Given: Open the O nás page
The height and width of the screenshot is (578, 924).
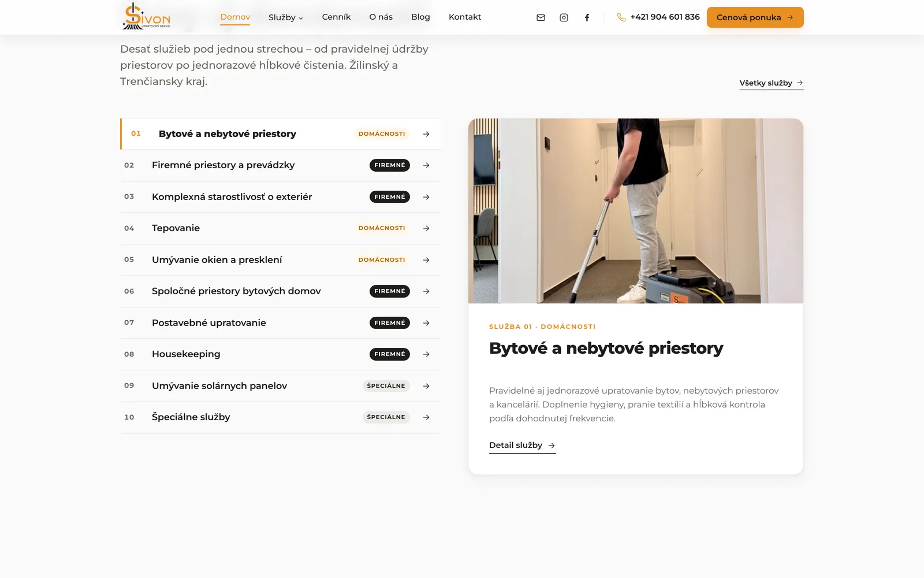Looking at the screenshot, I should (381, 17).
